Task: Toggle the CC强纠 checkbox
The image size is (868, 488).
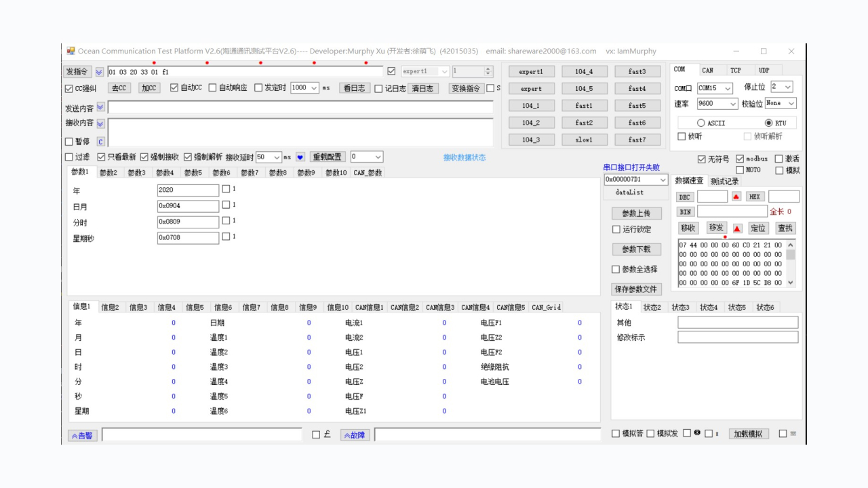Action: [x=68, y=88]
